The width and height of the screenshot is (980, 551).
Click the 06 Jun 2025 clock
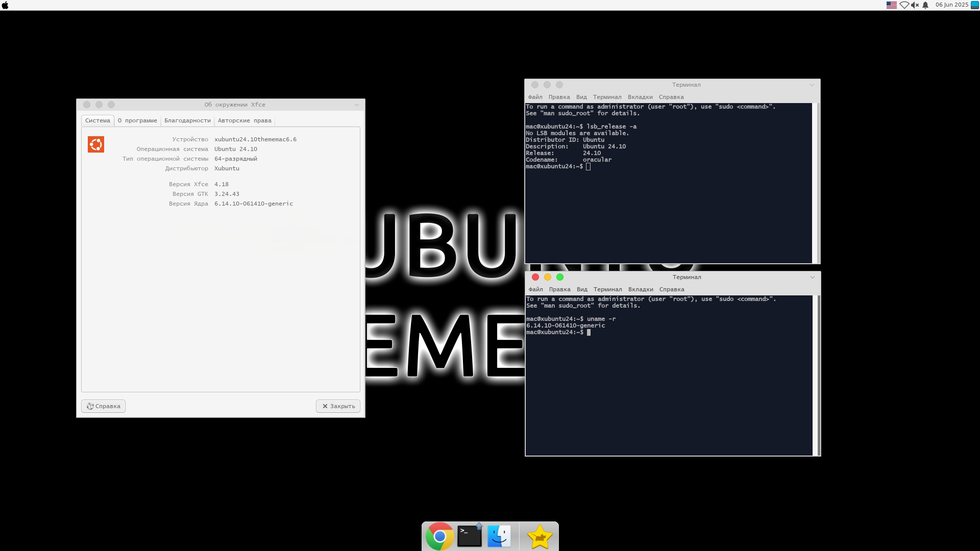coord(952,5)
